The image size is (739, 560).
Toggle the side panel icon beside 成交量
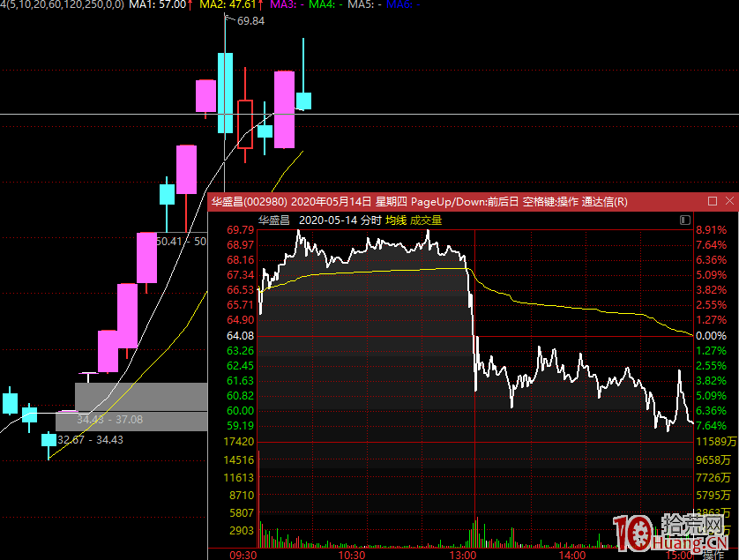coord(685,220)
